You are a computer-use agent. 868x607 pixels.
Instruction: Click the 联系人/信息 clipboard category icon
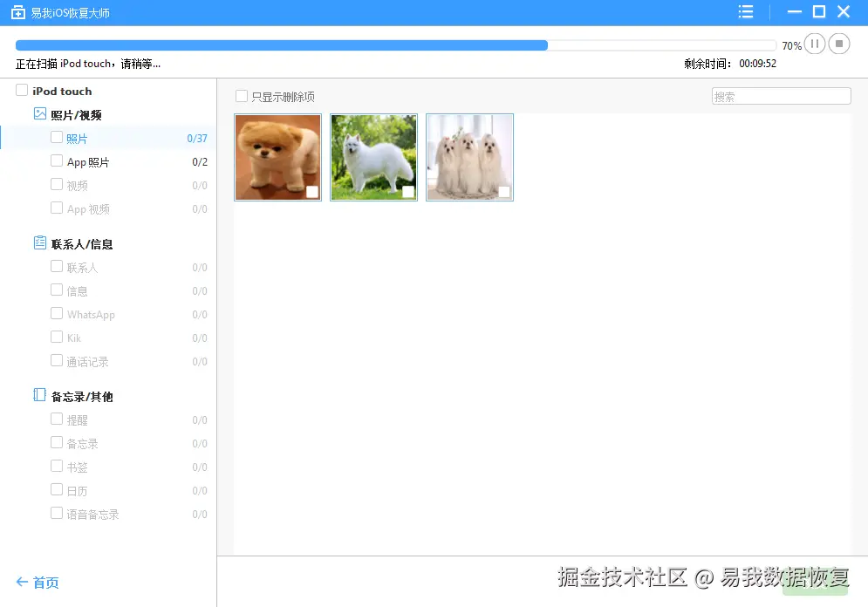click(x=38, y=243)
